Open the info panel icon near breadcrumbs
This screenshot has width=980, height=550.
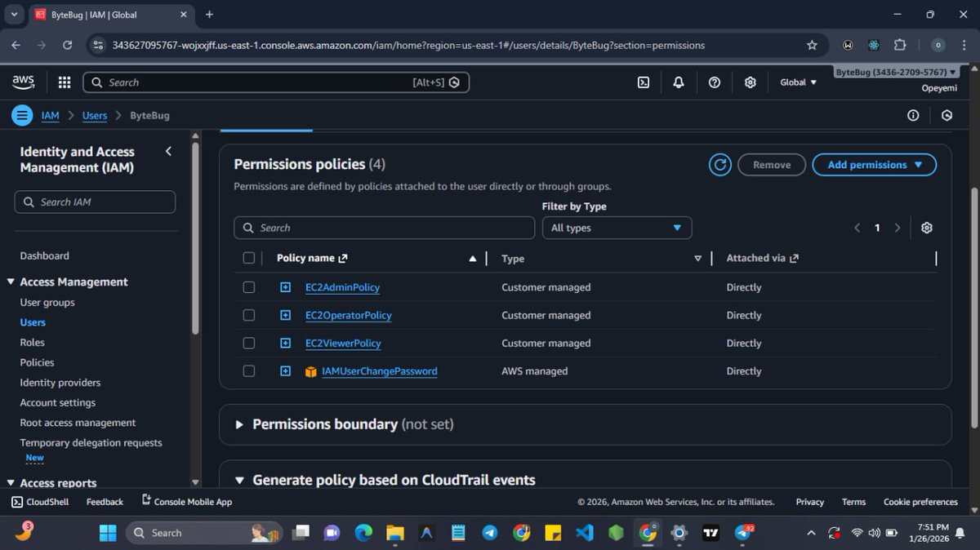[913, 116]
